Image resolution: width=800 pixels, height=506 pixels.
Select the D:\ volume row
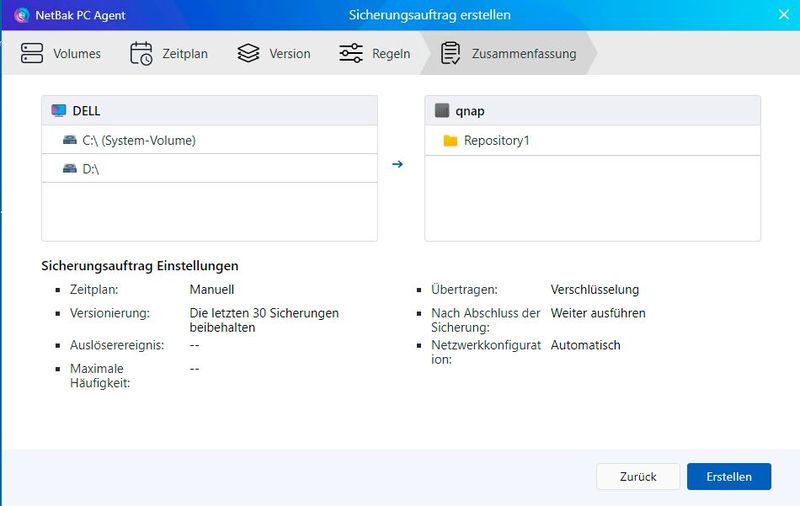210,168
